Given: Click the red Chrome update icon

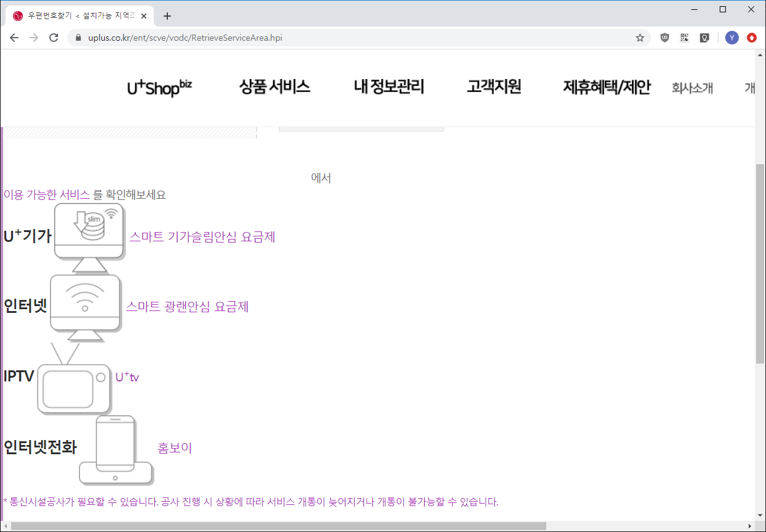Looking at the screenshot, I should [751, 38].
